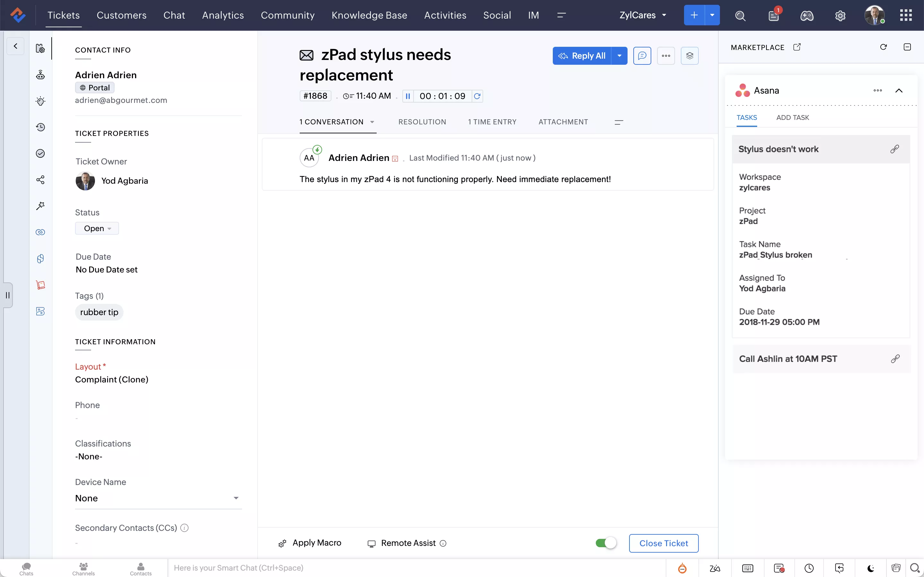The image size is (924, 577).
Task: Toggle night mode in bottom bar
Action: (871, 568)
